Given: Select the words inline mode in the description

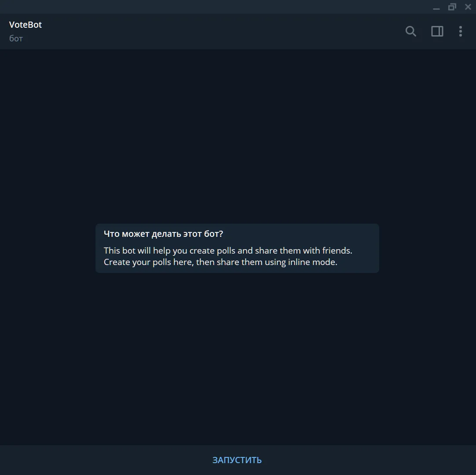Looking at the screenshot, I should (x=313, y=262).
